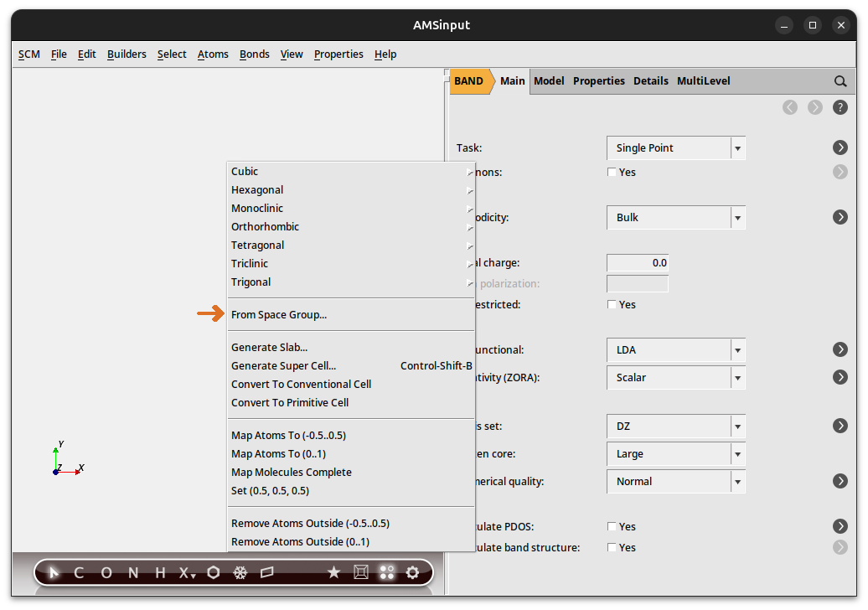868x610 pixels.
Task: Switch to the Properties panel tab
Action: click(x=598, y=81)
